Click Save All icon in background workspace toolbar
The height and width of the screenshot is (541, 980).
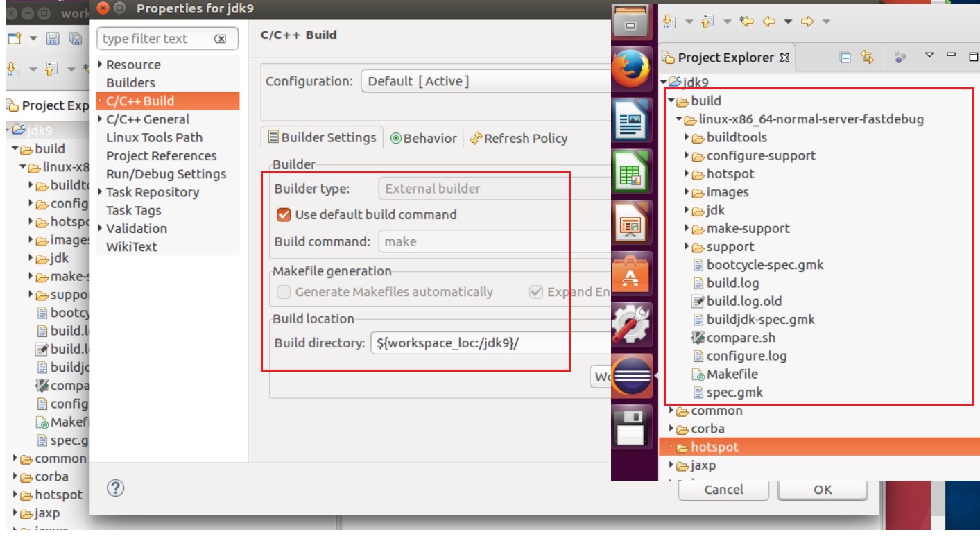click(74, 40)
